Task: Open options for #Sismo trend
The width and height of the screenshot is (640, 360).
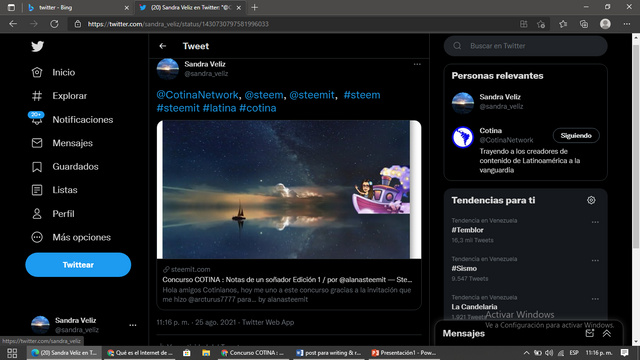Action: pos(595,260)
